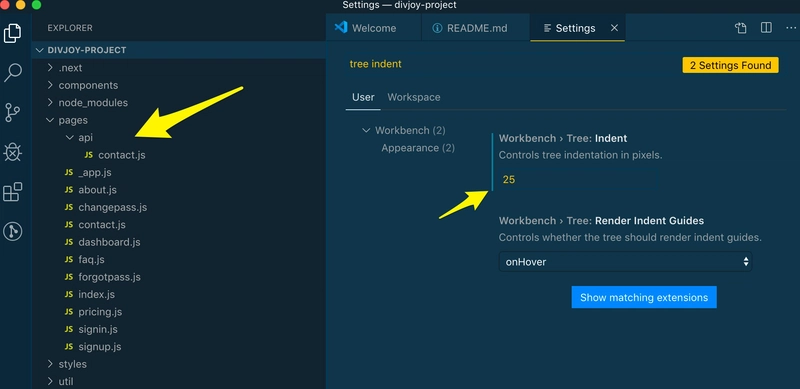Click the green macOS zoom window button
This screenshot has height=389, width=800.
tap(36, 5)
